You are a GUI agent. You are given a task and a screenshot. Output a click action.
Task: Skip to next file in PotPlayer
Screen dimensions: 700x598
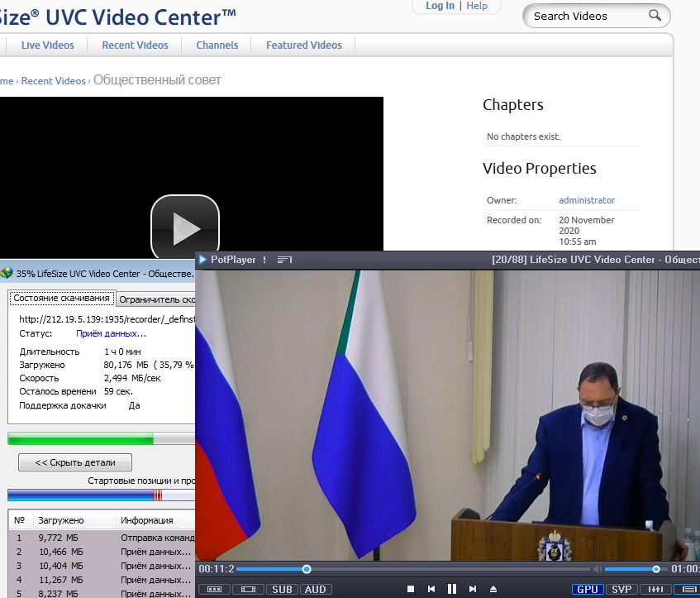[473, 589]
